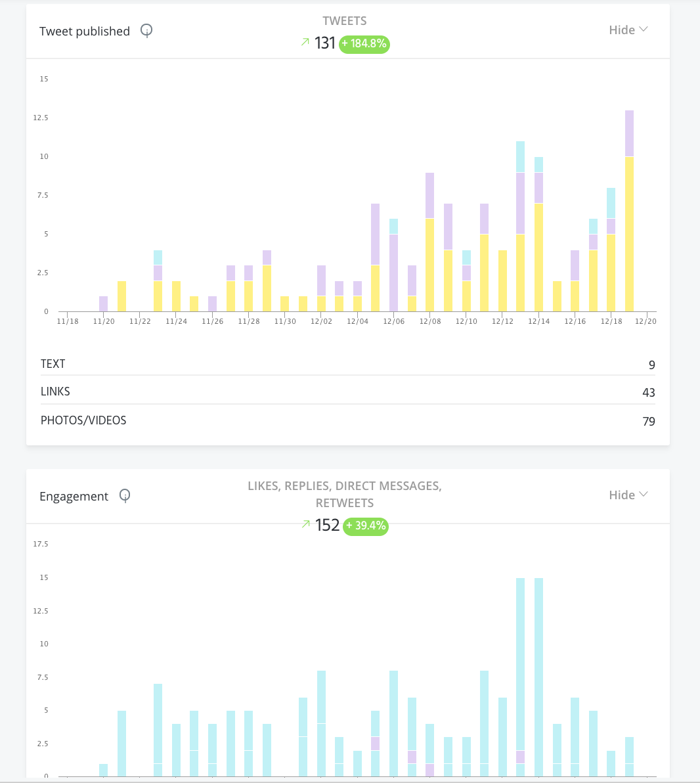
Task: Click the info icon beside Tweet published
Action: 146,31
